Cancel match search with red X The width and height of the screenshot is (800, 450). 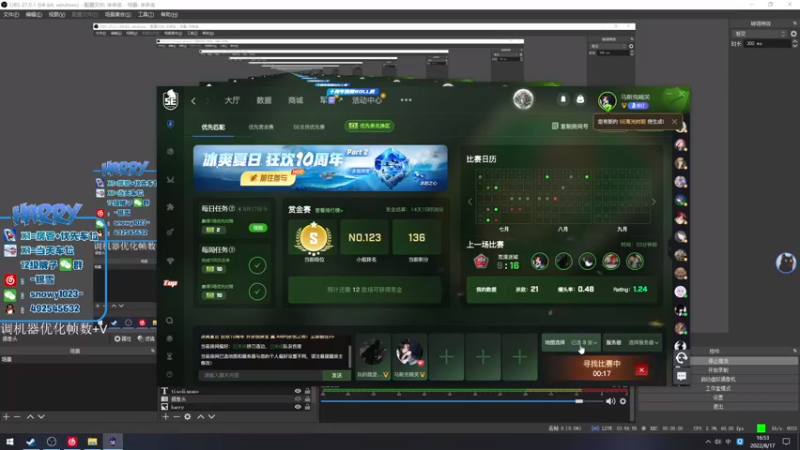coord(641,370)
